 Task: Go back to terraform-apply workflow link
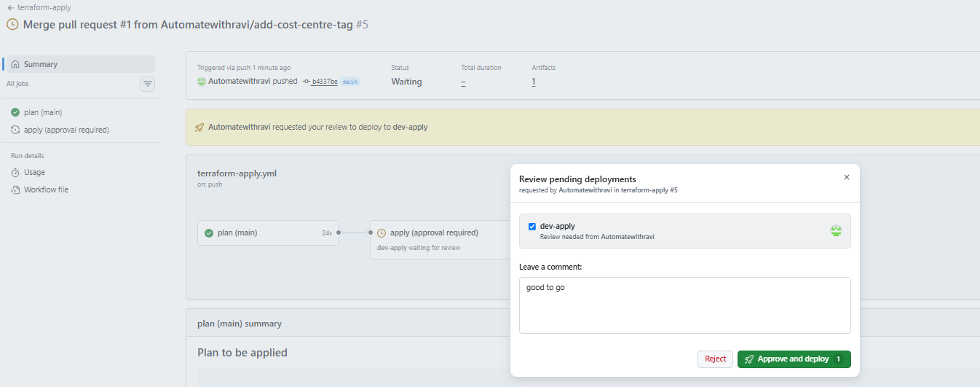click(39, 7)
